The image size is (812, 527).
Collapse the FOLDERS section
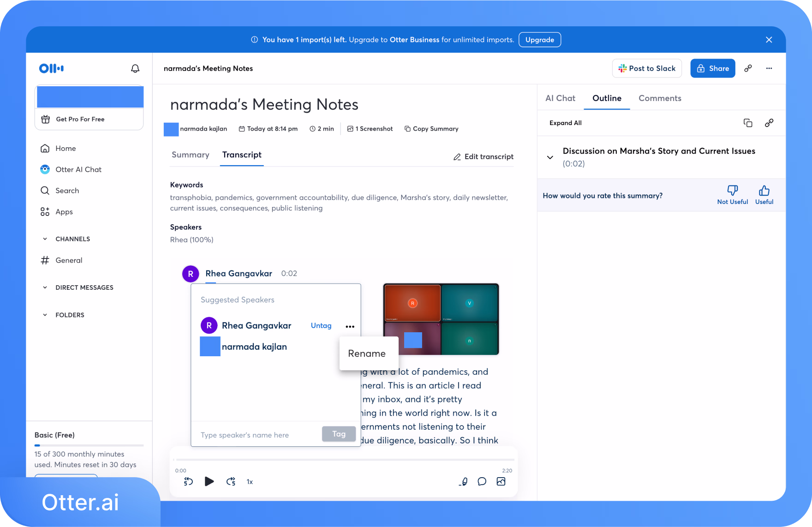pyautogui.click(x=45, y=315)
